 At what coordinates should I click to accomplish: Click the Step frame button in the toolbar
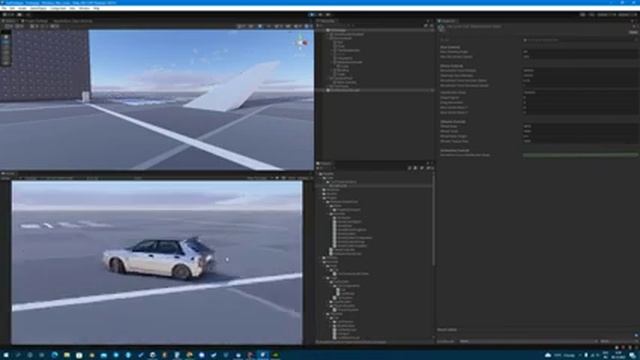[328, 15]
